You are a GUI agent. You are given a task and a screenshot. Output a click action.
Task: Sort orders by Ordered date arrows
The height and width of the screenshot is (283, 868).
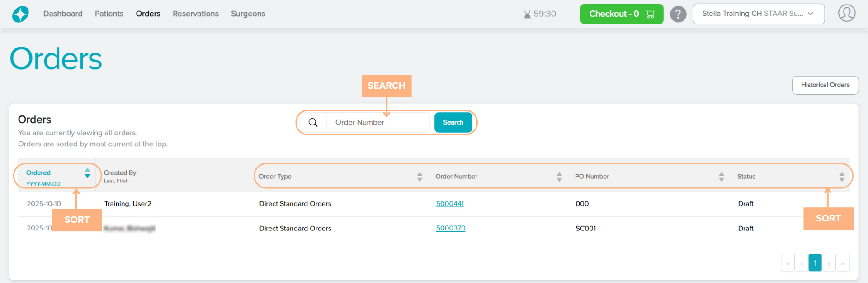(87, 173)
